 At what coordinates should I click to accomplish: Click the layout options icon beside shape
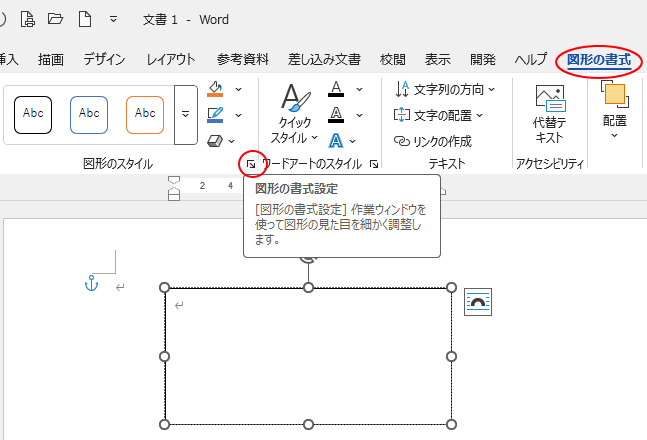point(478,302)
